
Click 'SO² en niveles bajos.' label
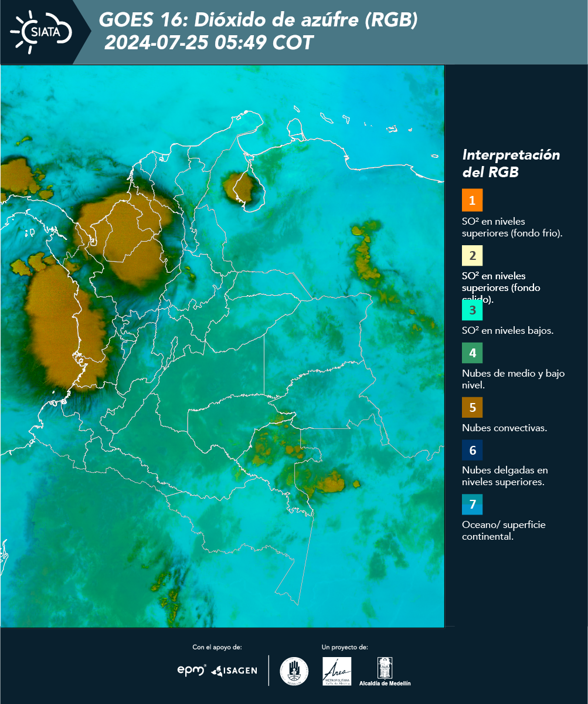[x=508, y=330]
